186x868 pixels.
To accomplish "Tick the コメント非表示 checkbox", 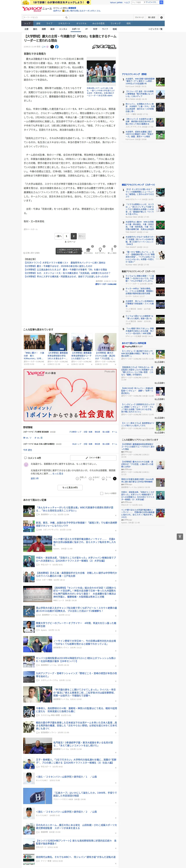I will coord(102,493).
